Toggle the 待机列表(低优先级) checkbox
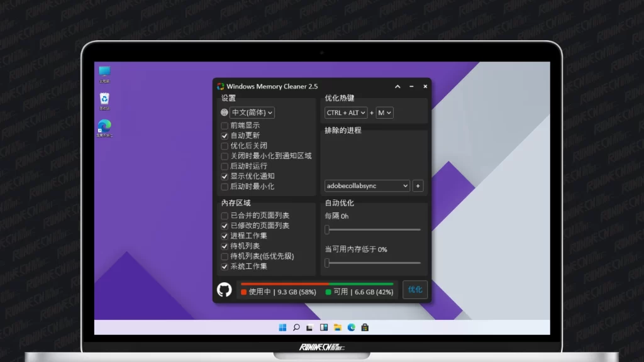The width and height of the screenshot is (644, 362). (225, 256)
